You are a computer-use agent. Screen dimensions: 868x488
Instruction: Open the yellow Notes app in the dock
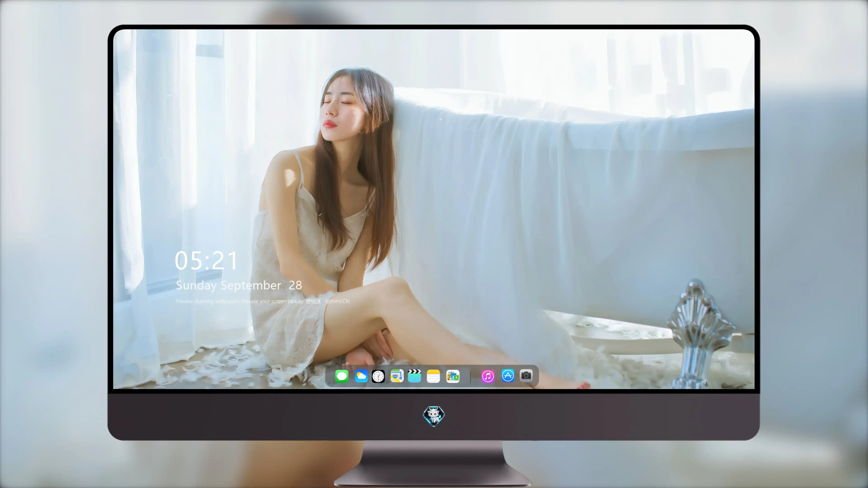433,376
